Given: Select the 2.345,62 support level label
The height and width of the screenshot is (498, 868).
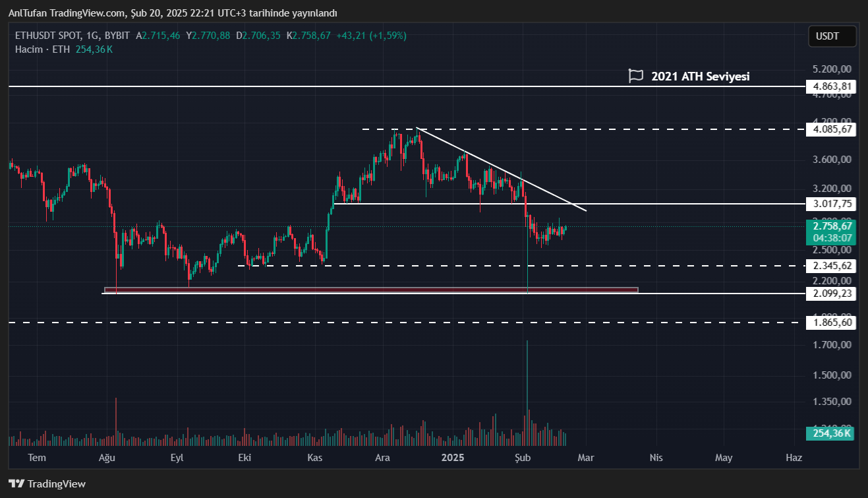Looking at the screenshot, I should [832, 266].
